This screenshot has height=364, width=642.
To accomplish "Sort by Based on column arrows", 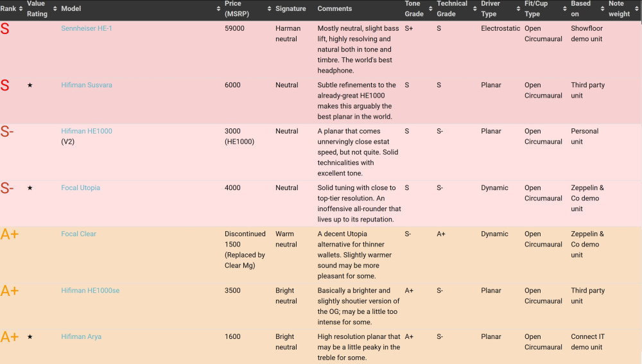I will tap(602, 8).
